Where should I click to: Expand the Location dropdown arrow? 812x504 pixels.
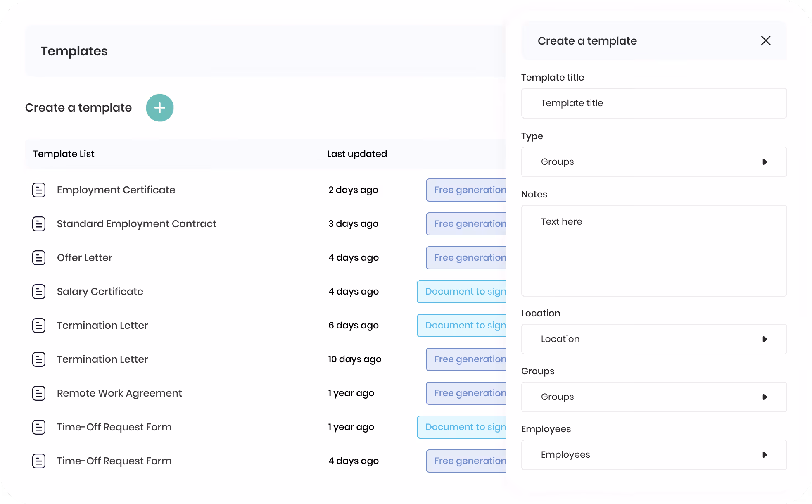pos(765,339)
